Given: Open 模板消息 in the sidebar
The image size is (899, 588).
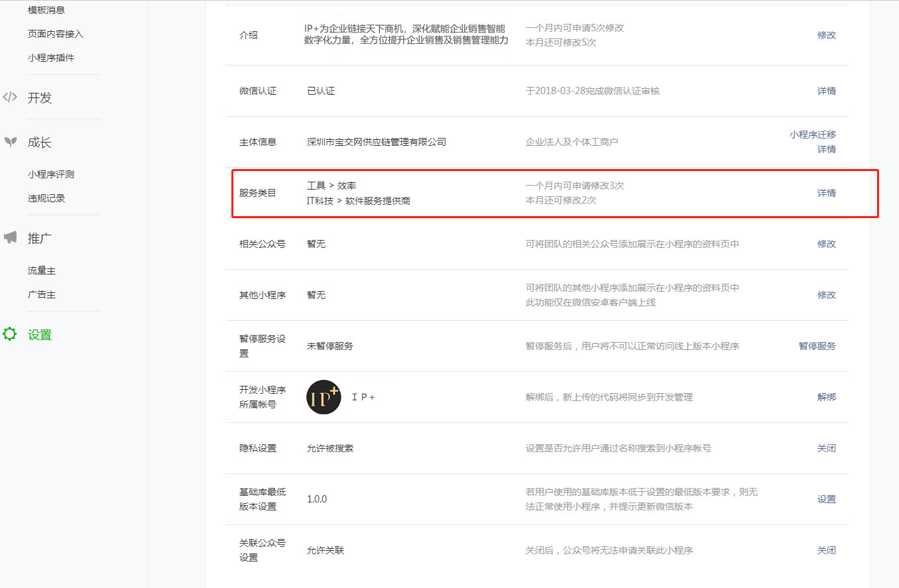Looking at the screenshot, I should [46, 10].
